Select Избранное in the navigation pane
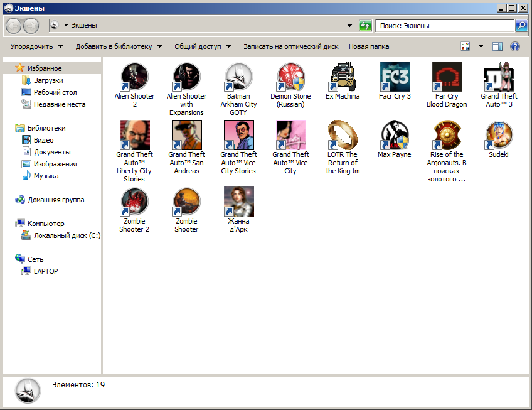532x410 pixels. click(45, 68)
